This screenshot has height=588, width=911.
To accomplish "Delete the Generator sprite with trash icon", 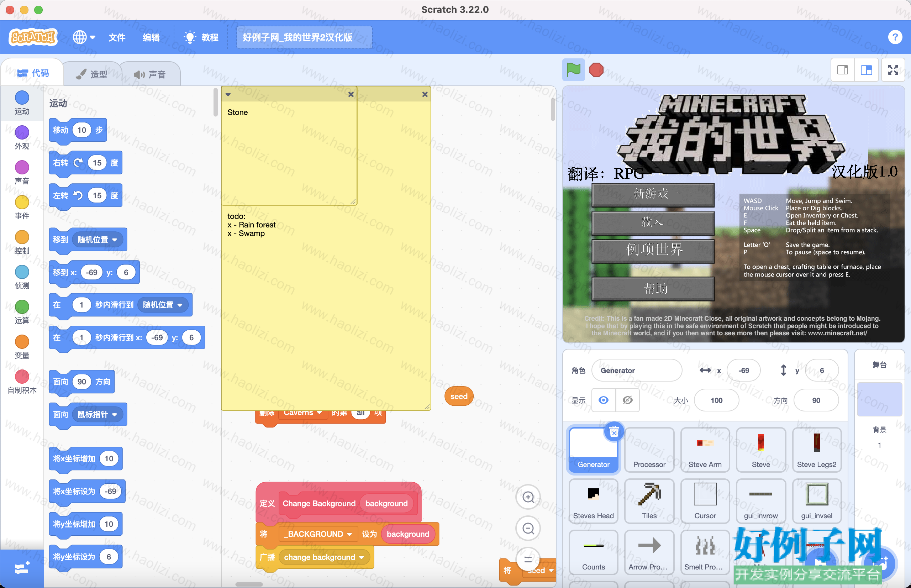I will click(x=614, y=432).
